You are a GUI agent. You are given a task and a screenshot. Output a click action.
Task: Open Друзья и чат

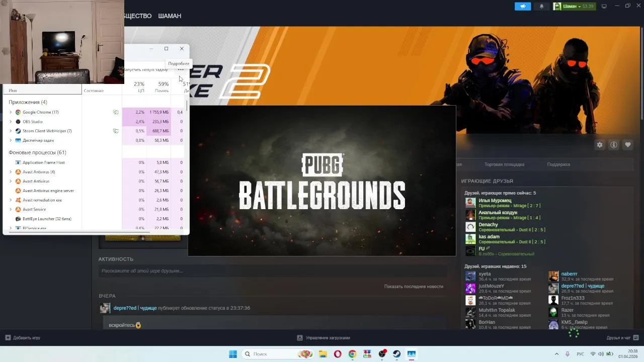(x=622, y=338)
